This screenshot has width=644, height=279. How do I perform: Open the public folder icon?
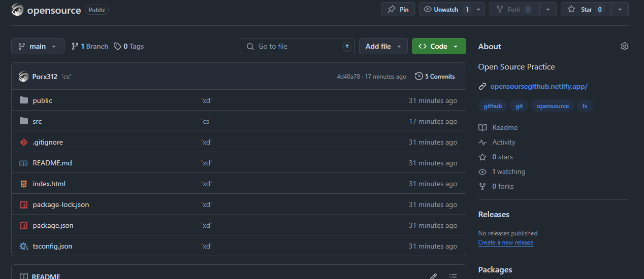click(x=23, y=100)
